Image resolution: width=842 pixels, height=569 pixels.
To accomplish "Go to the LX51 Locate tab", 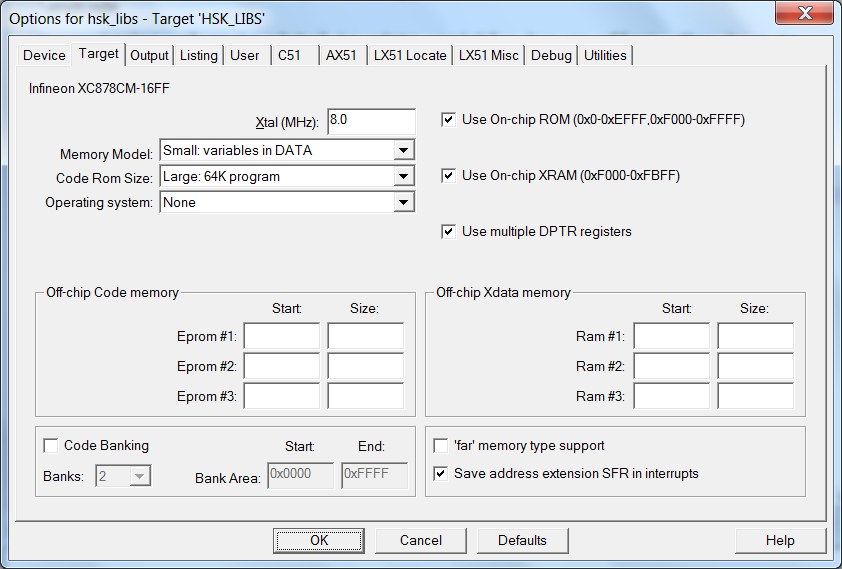I will click(x=410, y=55).
